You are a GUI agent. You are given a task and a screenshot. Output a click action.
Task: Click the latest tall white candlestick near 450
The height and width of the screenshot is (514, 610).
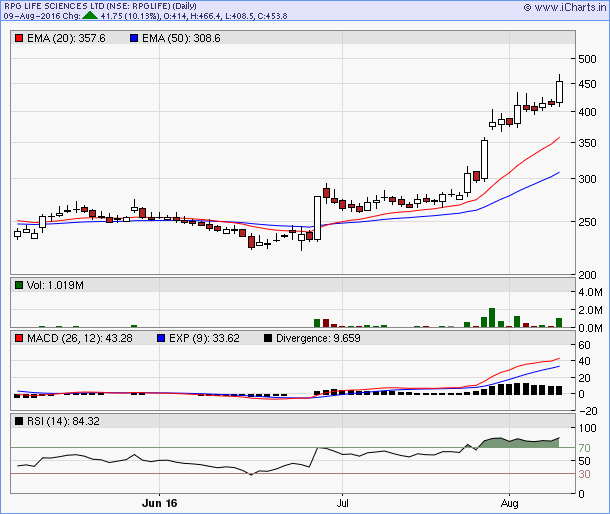[x=559, y=92]
